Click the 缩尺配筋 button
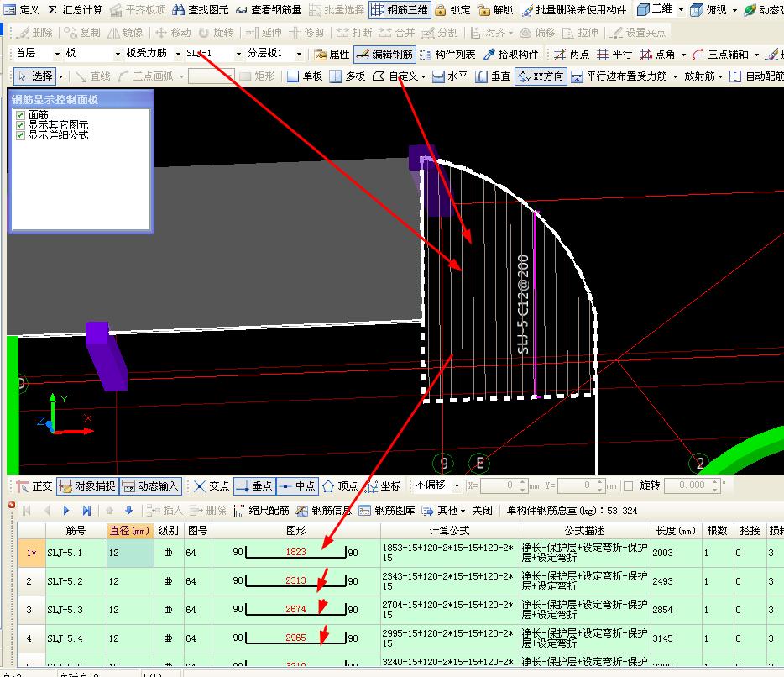Image resolution: width=784 pixels, height=677 pixels. [x=262, y=511]
